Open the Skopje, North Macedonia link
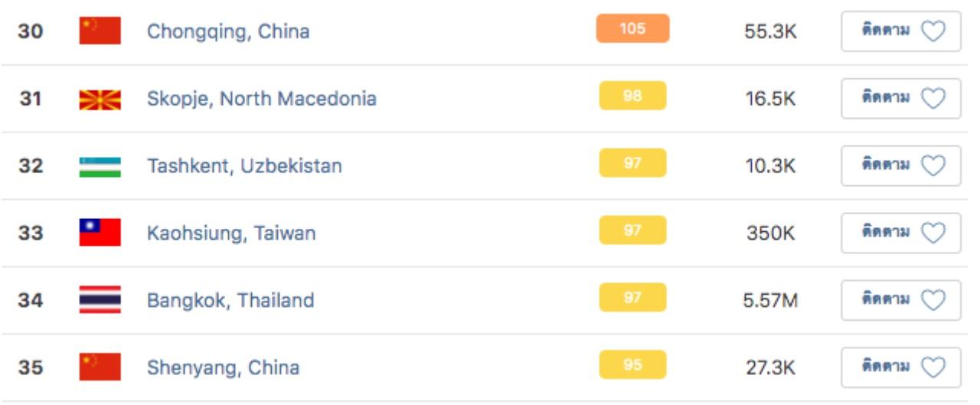Screen dimensions: 980x405 (261, 99)
